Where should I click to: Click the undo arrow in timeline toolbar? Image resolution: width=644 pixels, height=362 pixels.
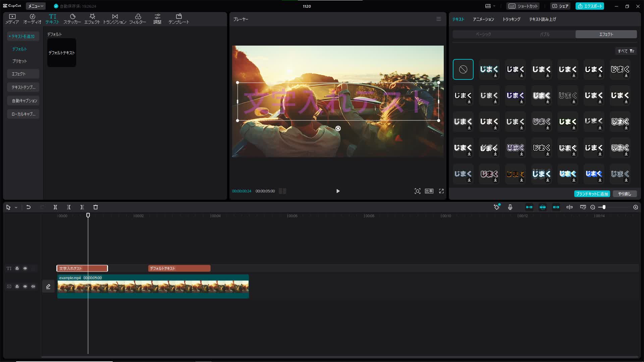click(29, 207)
